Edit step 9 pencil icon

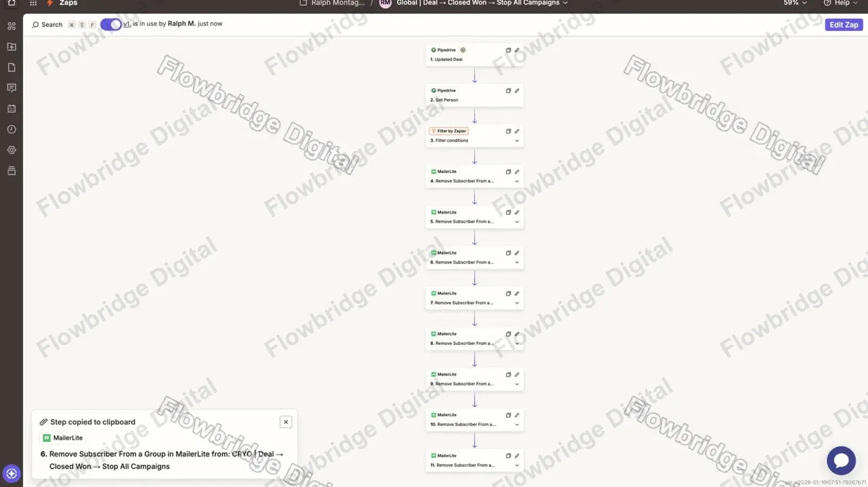tap(517, 375)
